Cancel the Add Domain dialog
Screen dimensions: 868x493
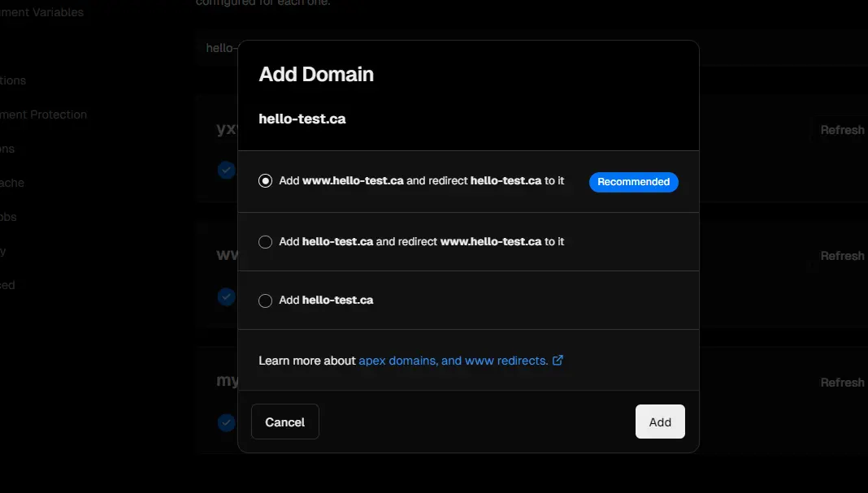pos(285,422)
